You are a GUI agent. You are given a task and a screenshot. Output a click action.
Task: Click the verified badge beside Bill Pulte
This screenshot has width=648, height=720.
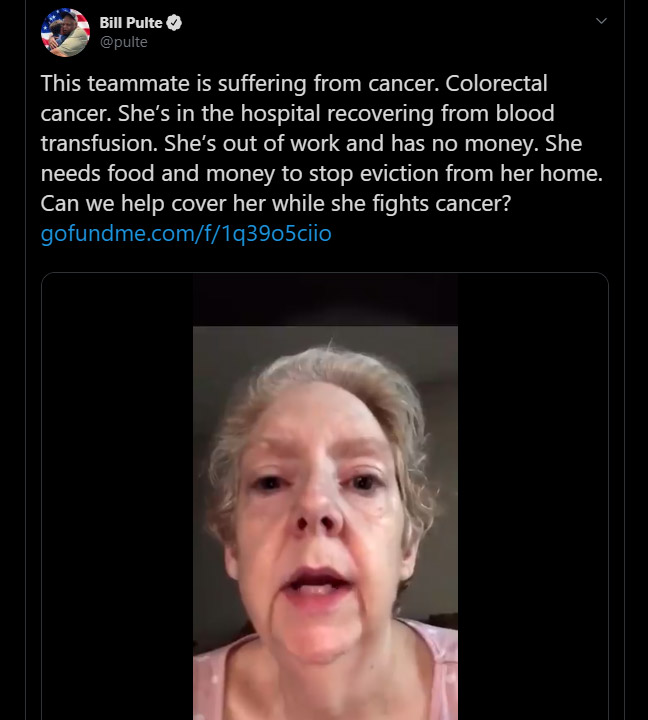173,23
